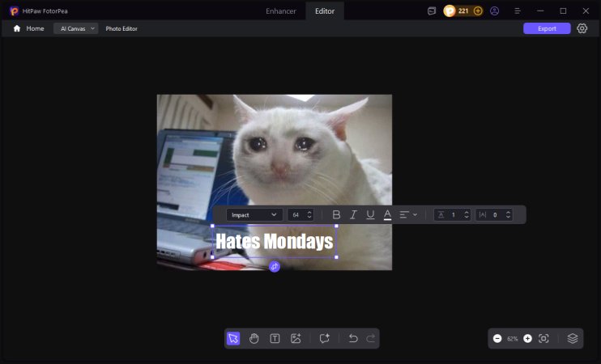Open the feedback message icon
Viewport: 601px width, 364px height.
(x=432, y=11)
